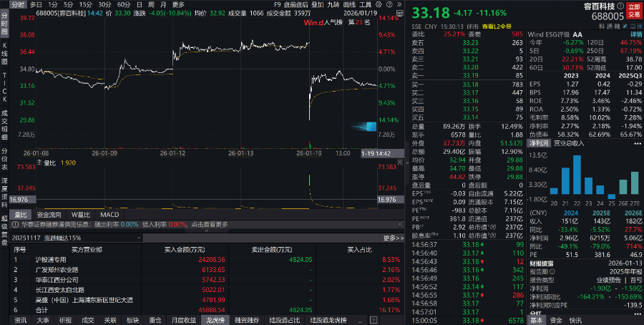Open F9 deep data

click(x=277, y=4)
